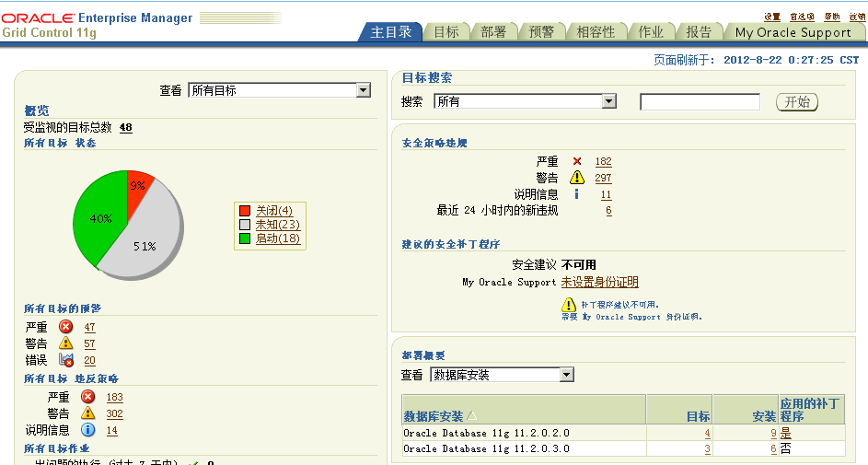This screenshot has width=868, height=465.
Task: Switch to the 相容性 tab
Action: pyautogui.click(x=596, y=32)
